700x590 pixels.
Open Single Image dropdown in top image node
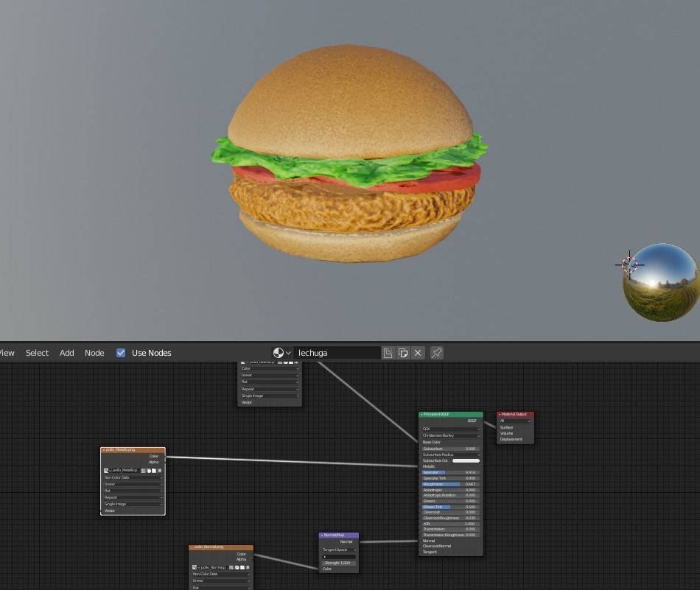pos(270,396)
